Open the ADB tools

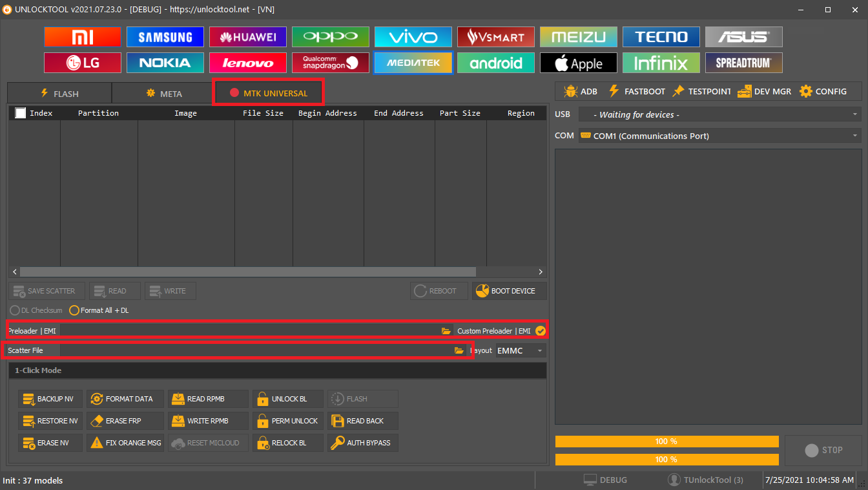tap(580, 91)
